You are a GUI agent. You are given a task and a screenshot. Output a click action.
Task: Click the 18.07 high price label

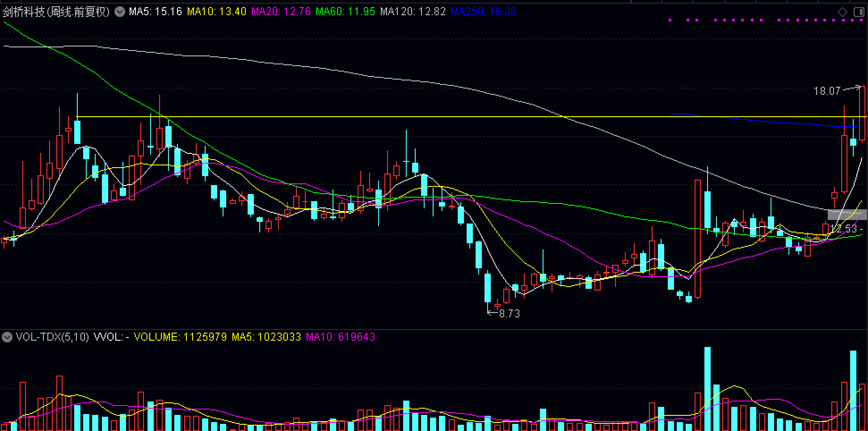827,91
